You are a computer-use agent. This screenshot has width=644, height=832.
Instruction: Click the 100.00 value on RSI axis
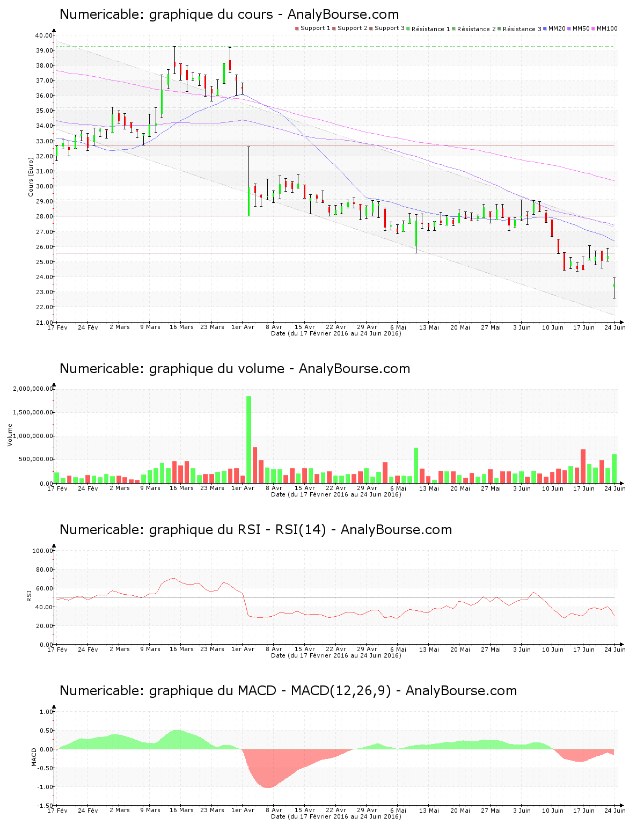42,551
